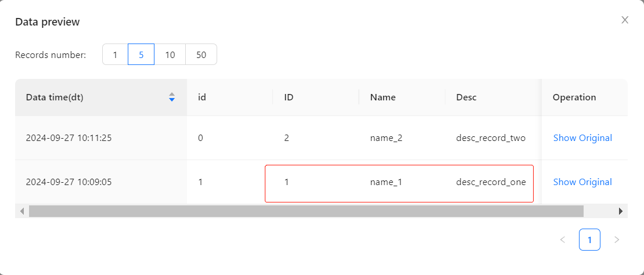
Task: Click the uppercase ID column header
Action: [x=289, y=97]
